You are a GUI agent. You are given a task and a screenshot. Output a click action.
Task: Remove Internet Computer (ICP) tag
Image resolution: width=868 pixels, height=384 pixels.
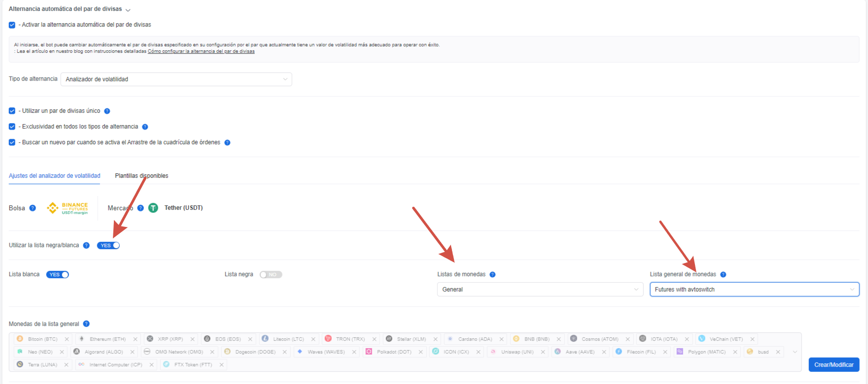[x=151, y=365]
